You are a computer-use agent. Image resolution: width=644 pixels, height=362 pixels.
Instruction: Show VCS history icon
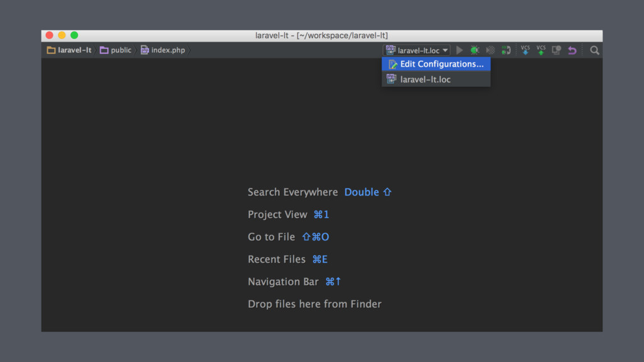[x=557, y=50]
